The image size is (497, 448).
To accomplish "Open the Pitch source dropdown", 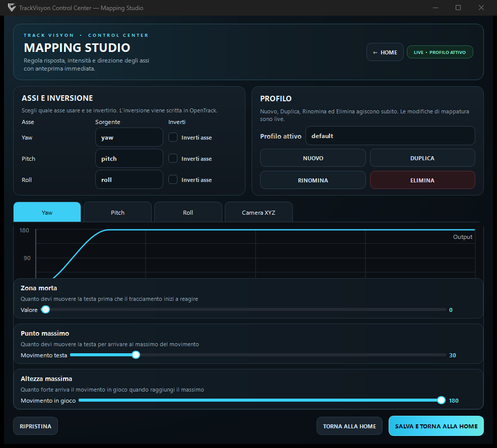I will point(129,158).
